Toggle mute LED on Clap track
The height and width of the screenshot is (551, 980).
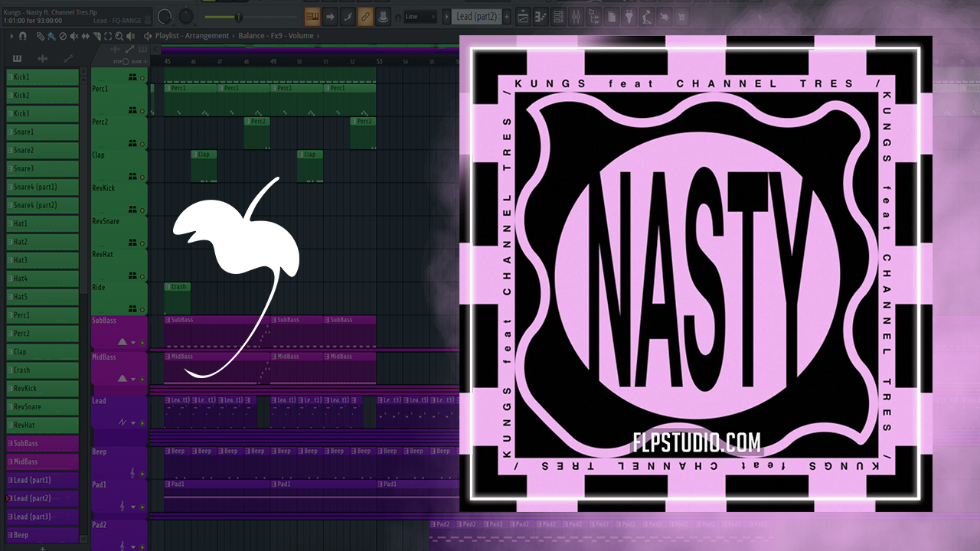click(x=142, y=177)
